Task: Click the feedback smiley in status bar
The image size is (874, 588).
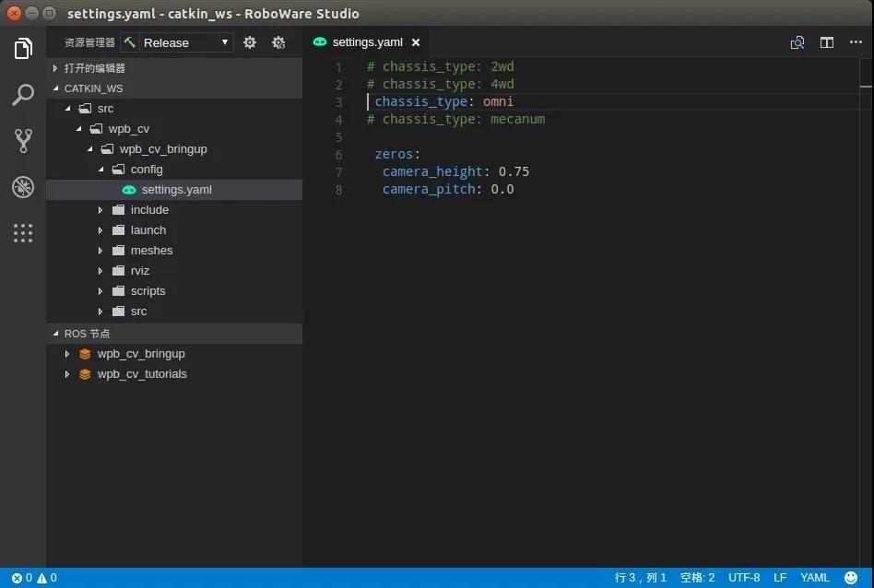Action: (851, 578)
